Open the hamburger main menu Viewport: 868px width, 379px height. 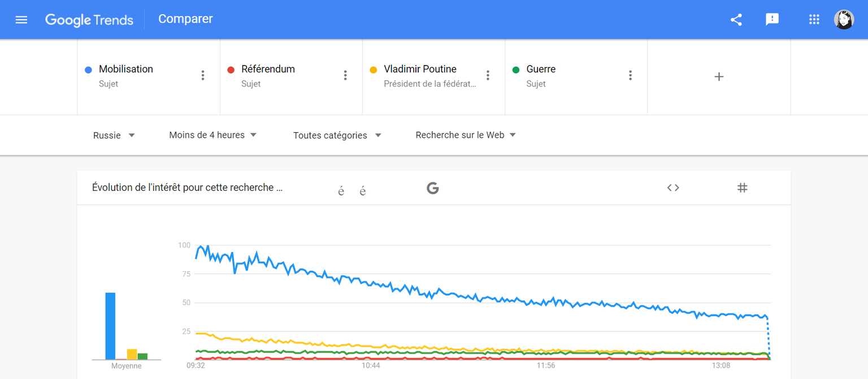point(21,20)
